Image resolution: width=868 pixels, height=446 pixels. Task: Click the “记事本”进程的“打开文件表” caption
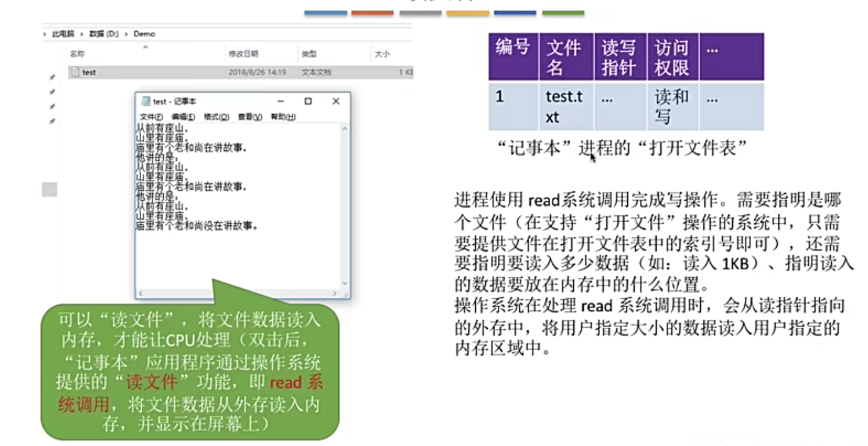(622, 148)
